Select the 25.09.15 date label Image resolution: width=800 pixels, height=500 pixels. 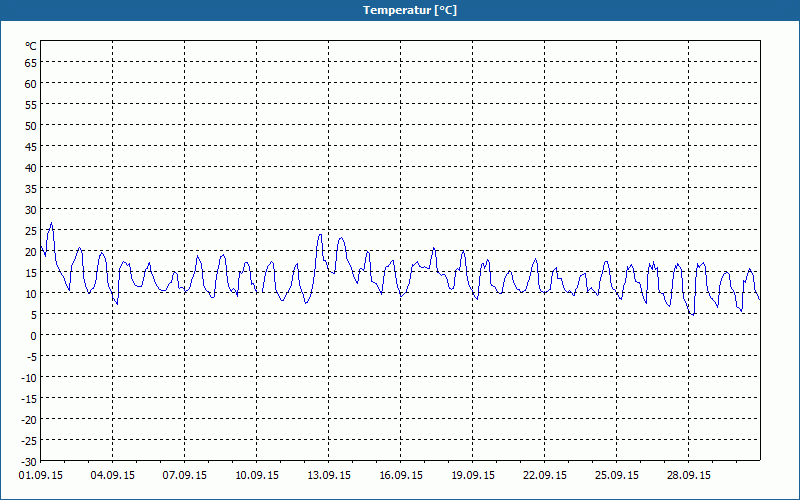point(616,475)
